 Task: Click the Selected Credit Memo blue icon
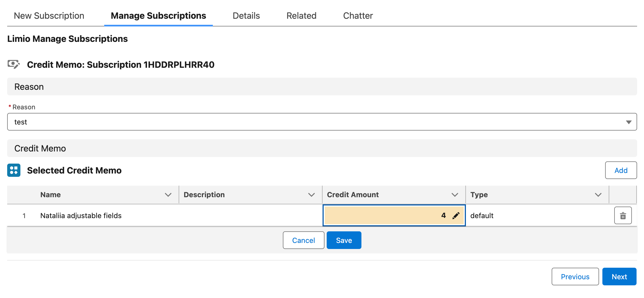[x=14, y=170]
